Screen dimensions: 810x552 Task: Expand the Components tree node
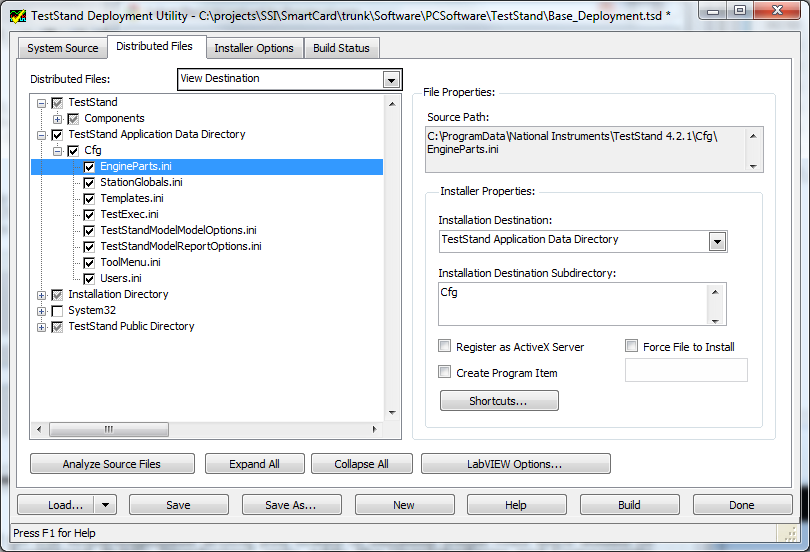(57, 119)
